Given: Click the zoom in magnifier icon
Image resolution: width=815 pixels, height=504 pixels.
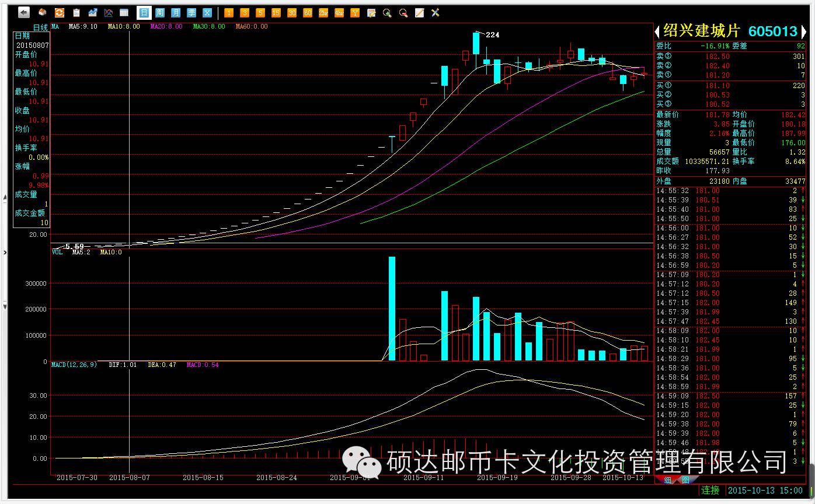Looking at the screenshot, I should pos(387,12).
